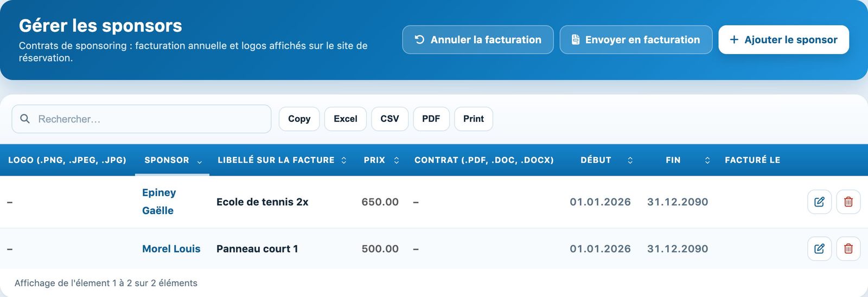Edit the Morel Louis sponsor row
The width and height of the screenshot is (868, 297).
pyautogui.click(x=819, y=249)
